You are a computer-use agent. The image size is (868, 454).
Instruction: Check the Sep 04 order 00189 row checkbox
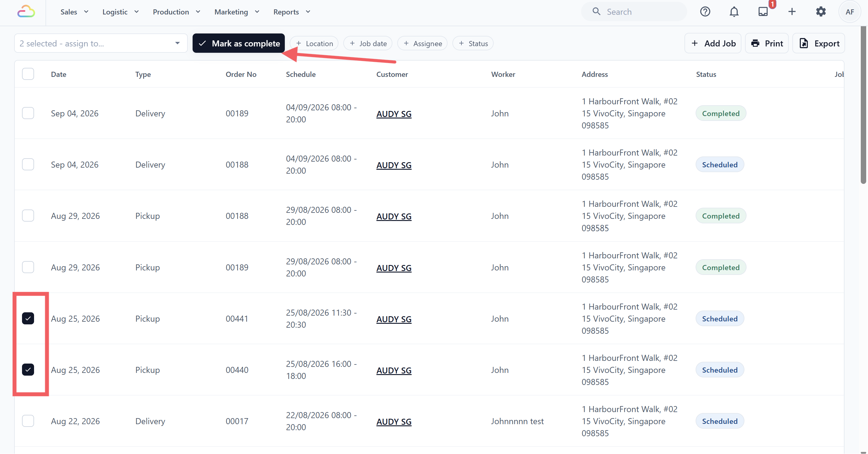(x=28, y=113)
